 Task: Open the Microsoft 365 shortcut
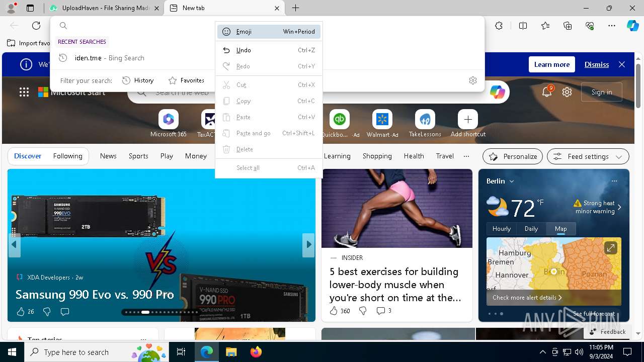[169, 124]
